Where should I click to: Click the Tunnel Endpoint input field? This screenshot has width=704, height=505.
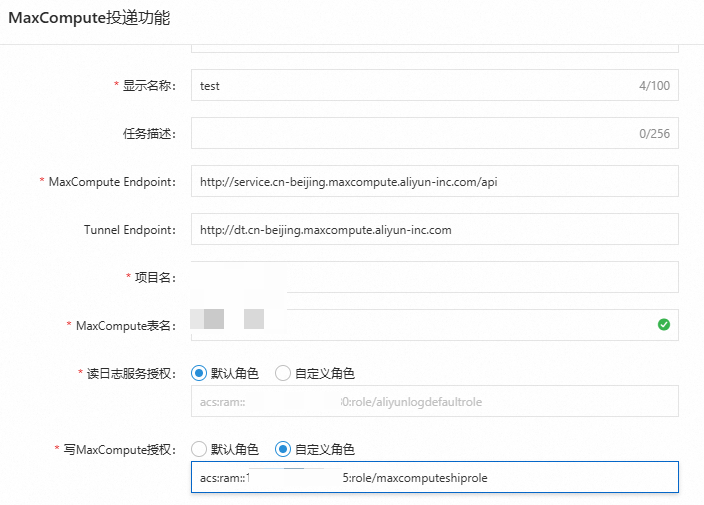point(435,229)
